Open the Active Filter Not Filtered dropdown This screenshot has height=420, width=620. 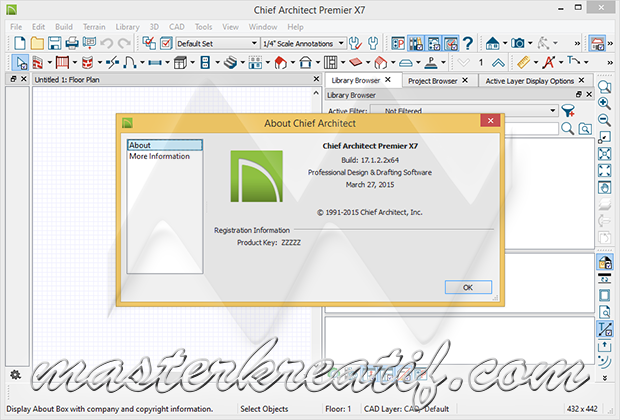(x=464, y=111)
